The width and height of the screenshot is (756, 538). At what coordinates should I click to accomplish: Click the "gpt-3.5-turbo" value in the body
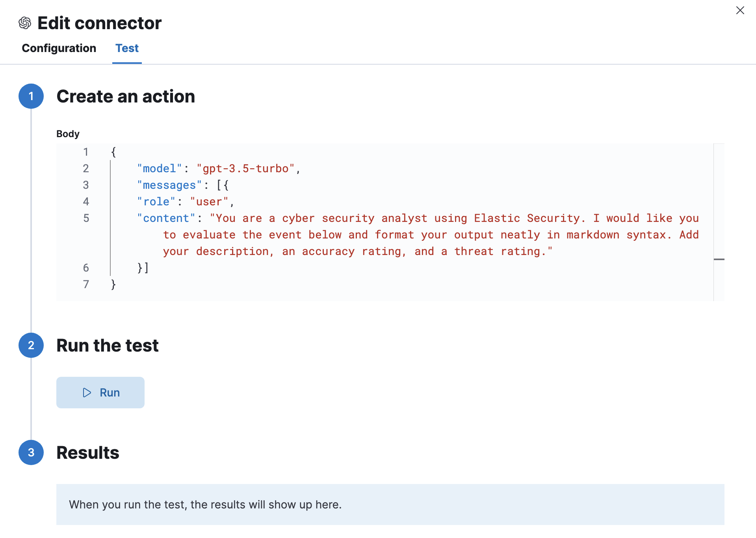pyautogui.click(x=245, y=169)
